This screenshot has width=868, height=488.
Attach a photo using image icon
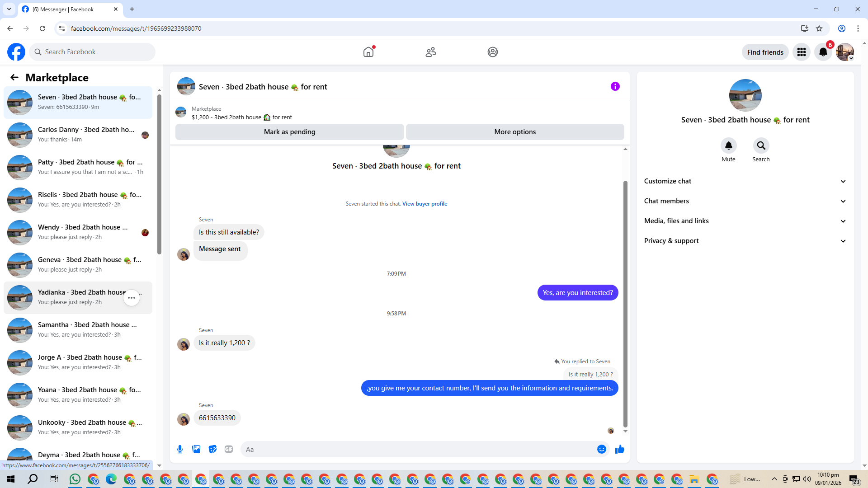196,449
